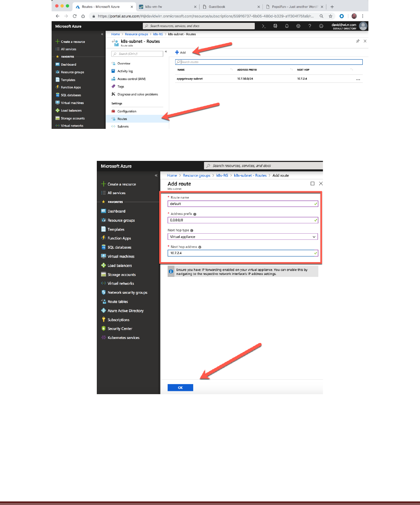420x505 pixels.
Task: Open the Chrome three-dot menu
Action: pos(363,16)
